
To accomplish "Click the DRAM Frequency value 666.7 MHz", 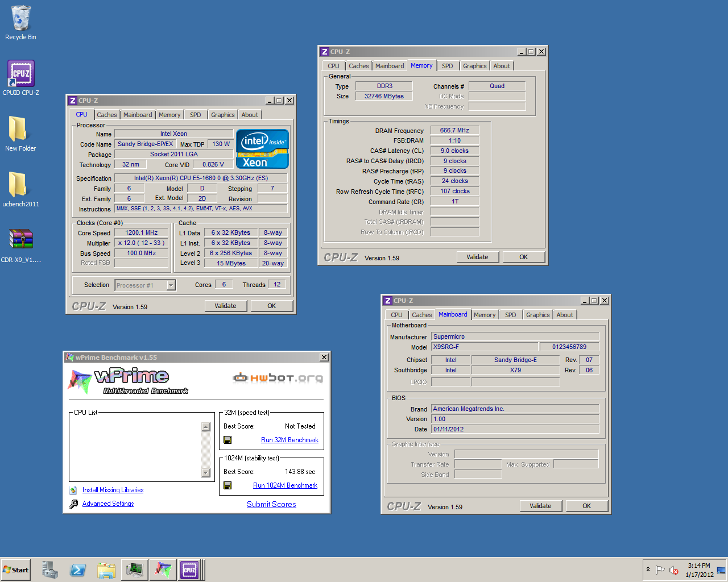I will point(455,131).
